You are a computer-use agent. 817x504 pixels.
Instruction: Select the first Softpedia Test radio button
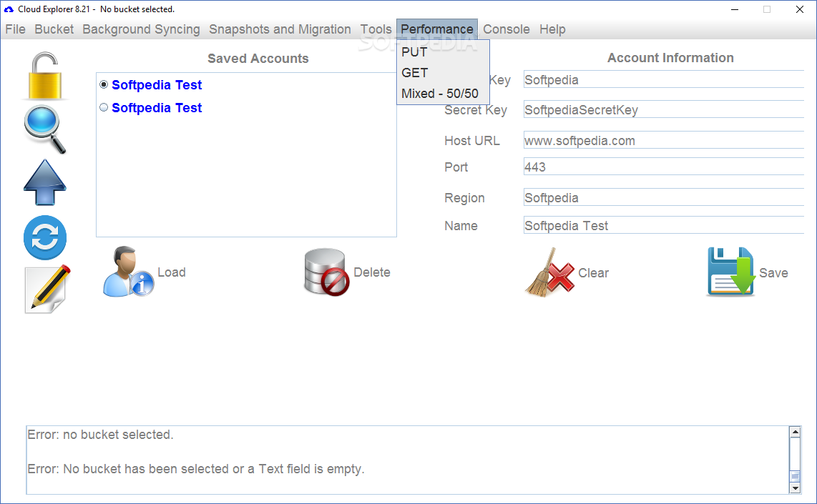tap(104, 84)
